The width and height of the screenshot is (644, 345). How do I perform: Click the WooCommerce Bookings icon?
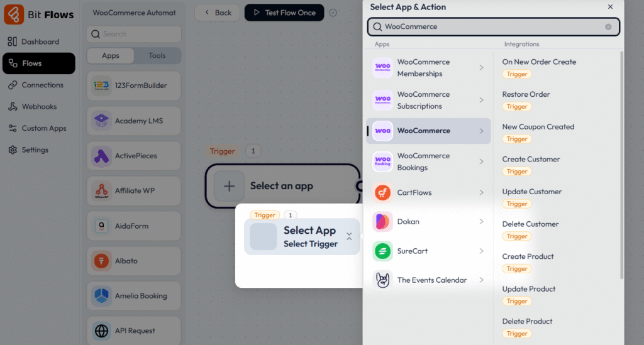[382, 162]
